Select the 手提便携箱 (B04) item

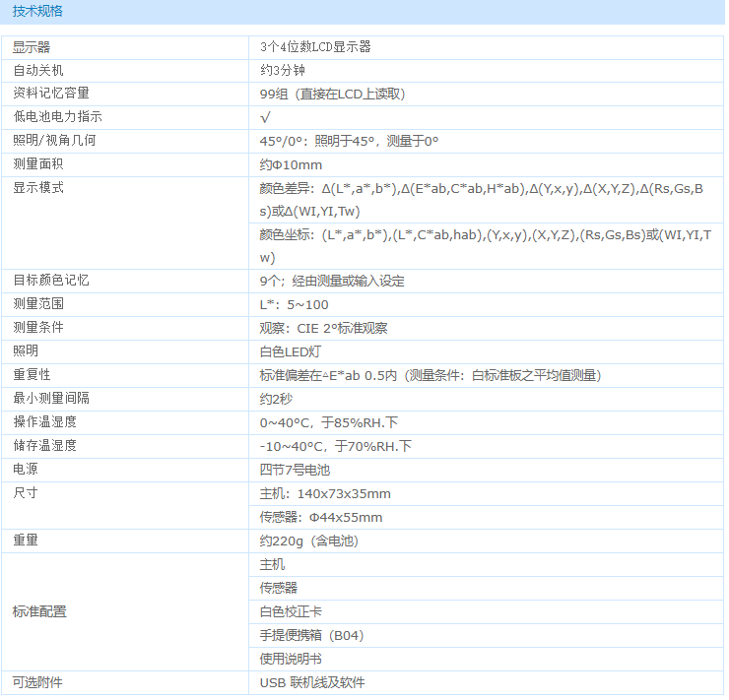(311, 636)
